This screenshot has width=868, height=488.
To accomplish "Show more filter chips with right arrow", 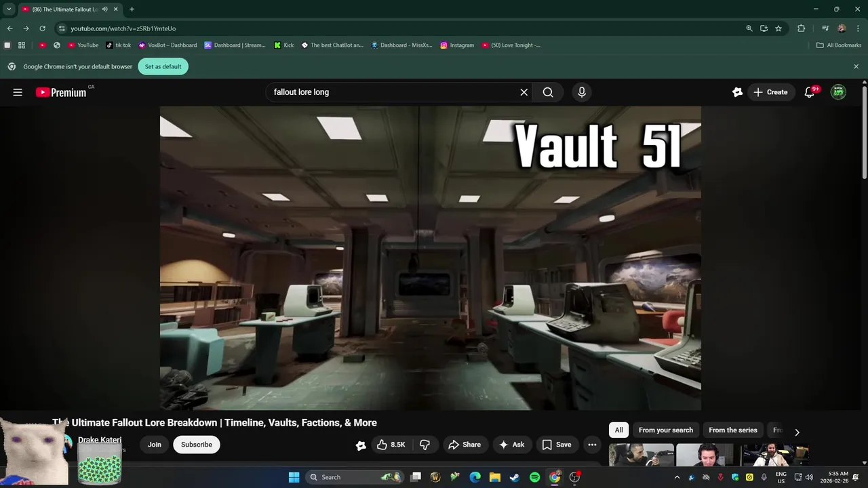I will pos(797,432).
